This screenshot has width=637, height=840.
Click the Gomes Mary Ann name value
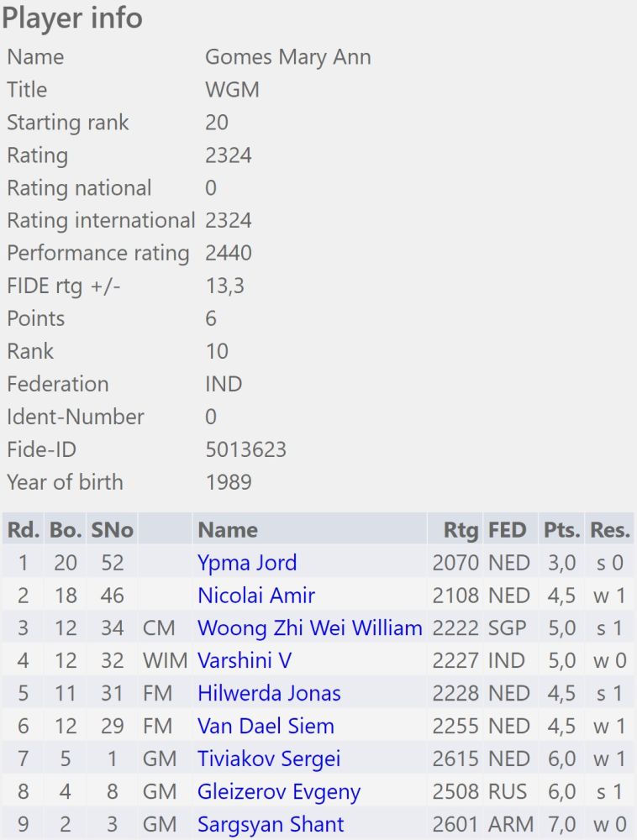288,57
